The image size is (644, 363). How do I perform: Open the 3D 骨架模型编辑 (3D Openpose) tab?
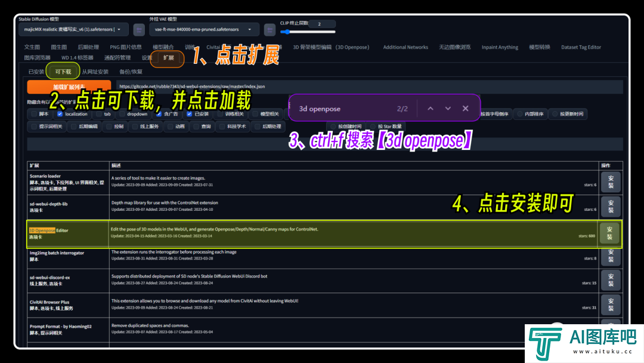pos(331,47)
